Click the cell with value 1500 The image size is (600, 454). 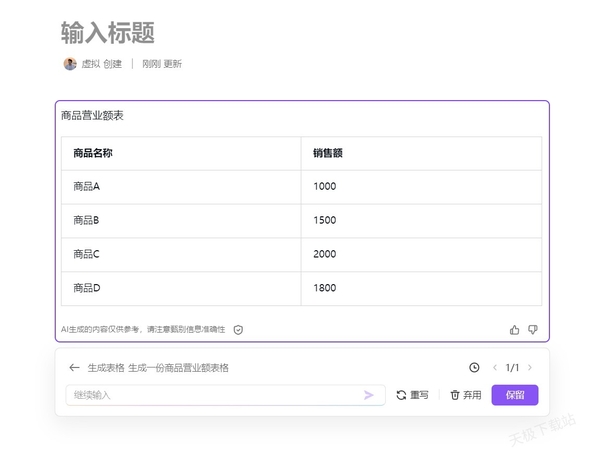click(x=420, y=220)
